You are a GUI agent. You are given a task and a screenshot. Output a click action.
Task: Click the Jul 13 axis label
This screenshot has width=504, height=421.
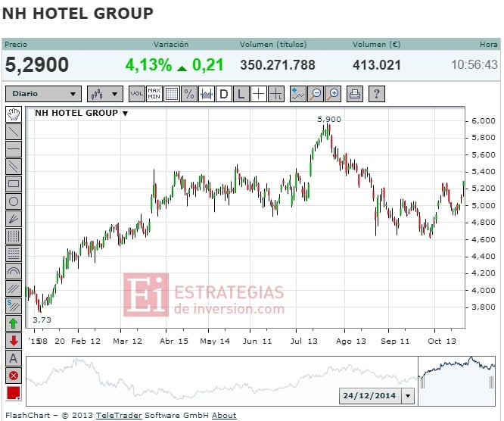pos(303,341)
